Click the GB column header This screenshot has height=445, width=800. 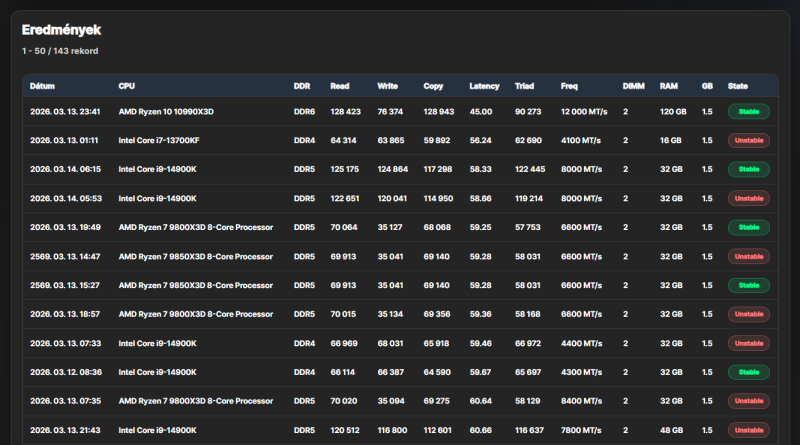tap(707, 86)
